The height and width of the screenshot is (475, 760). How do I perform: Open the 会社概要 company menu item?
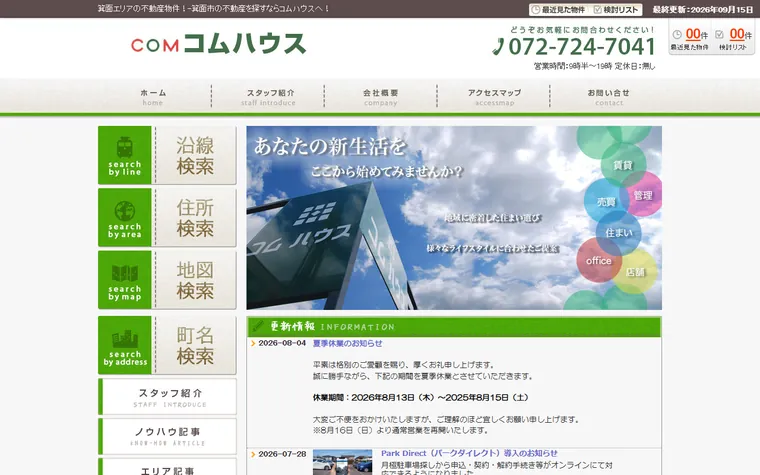click(x=380, y=96)
